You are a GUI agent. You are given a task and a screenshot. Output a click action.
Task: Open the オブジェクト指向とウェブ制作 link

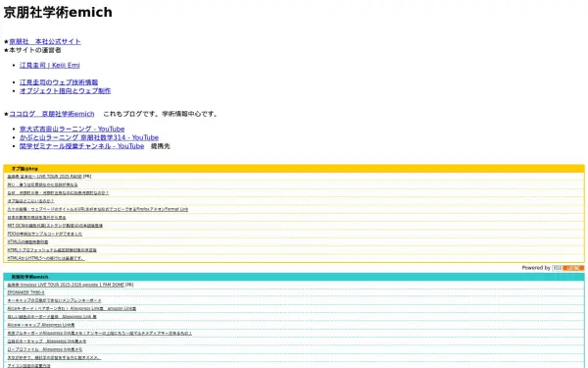click(66, 91)
